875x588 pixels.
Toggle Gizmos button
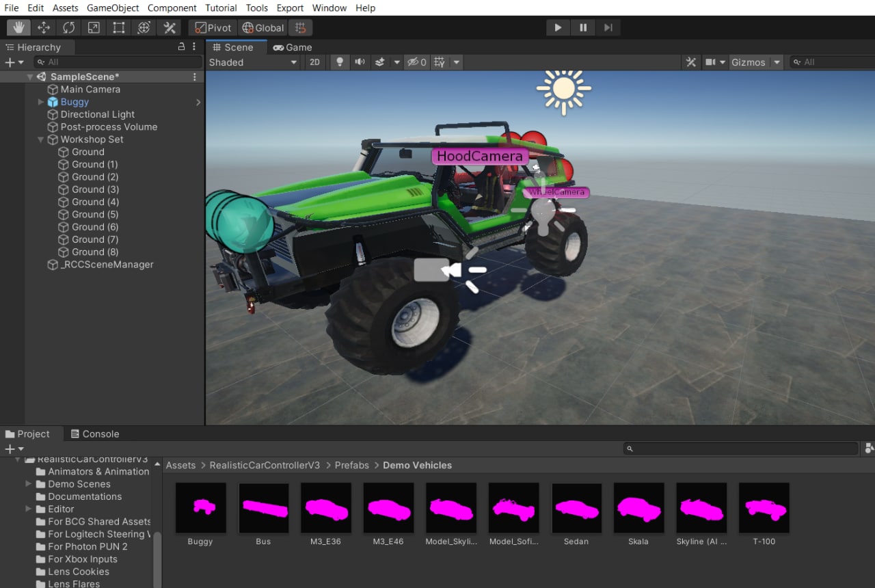click(x=749, y=62)
